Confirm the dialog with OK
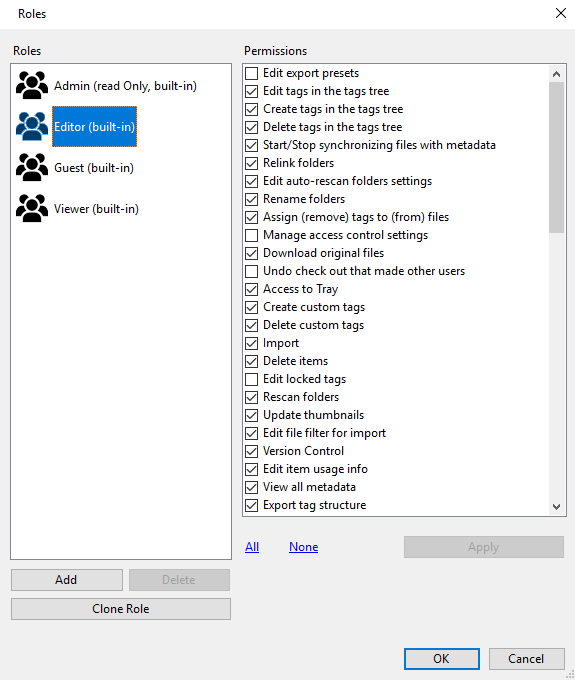This screenshot has width=575, height=680. click(441, 659)
